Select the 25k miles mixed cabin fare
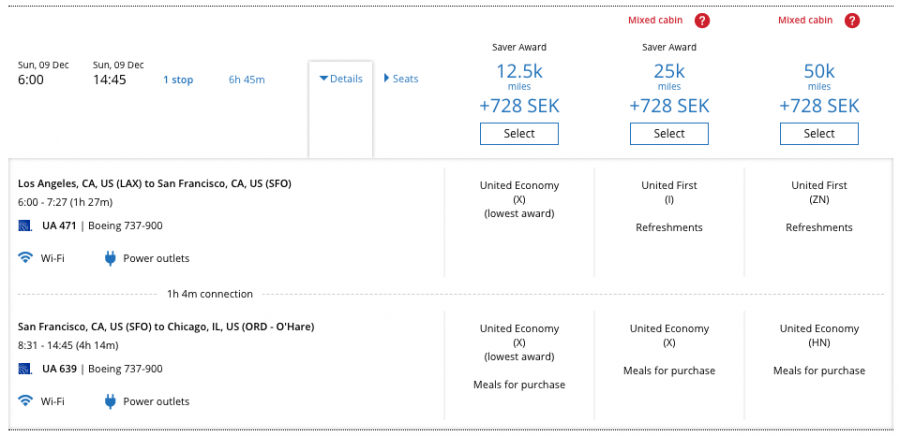 click(669, 134)
